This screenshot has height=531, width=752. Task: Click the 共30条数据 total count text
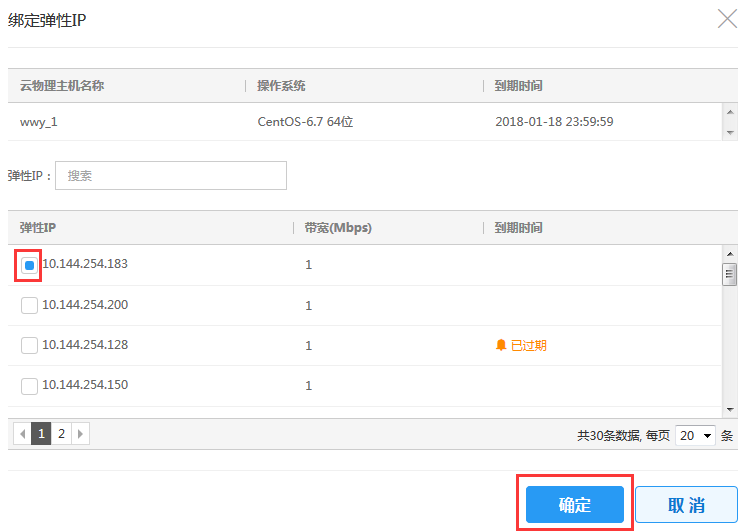point(609,436)
